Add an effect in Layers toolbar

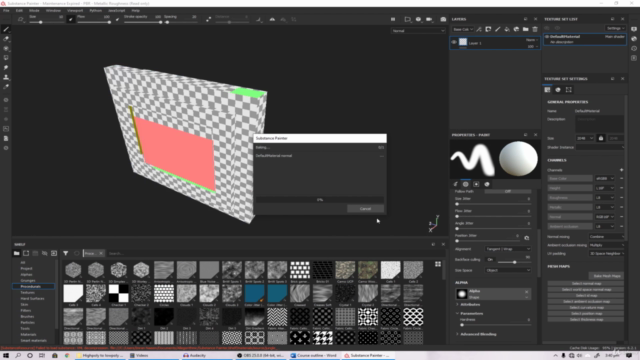tap(479, 29)
